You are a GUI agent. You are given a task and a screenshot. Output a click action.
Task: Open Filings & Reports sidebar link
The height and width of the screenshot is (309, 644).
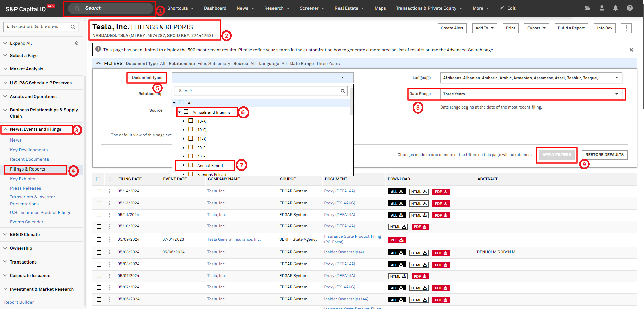(x=28, y=169)
